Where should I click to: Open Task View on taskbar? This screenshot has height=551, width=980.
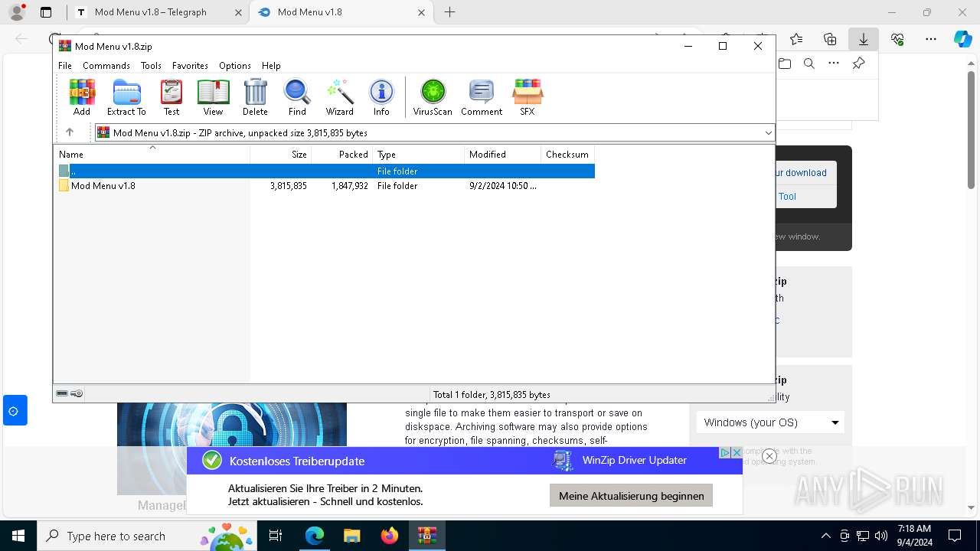pos(276,536)
